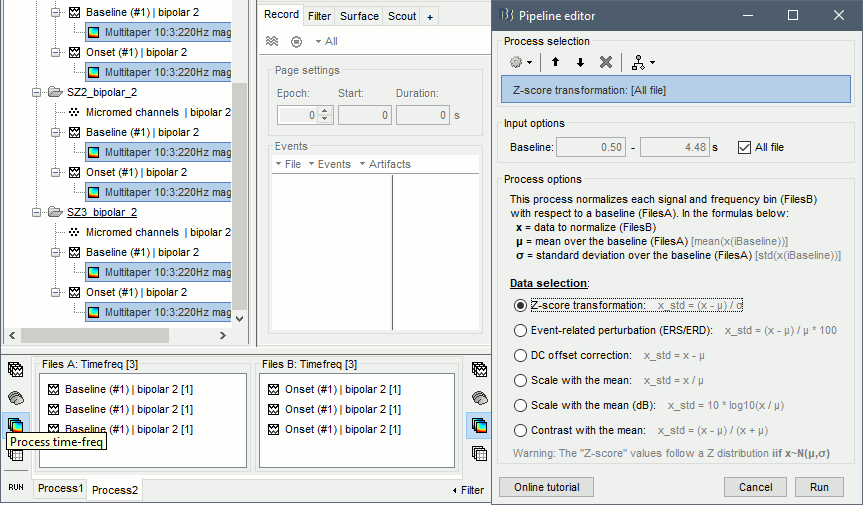
Task: Switch to the Process1 tab
Action: (x=60, y=488)
